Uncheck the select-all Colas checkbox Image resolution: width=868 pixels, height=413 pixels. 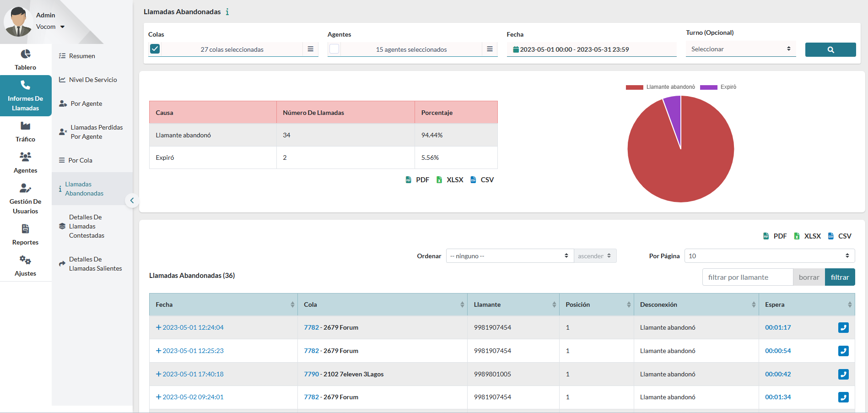[155, 49]
